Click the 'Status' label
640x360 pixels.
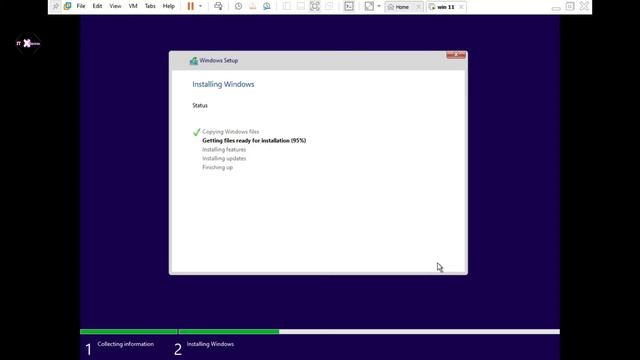pos(200,105)
